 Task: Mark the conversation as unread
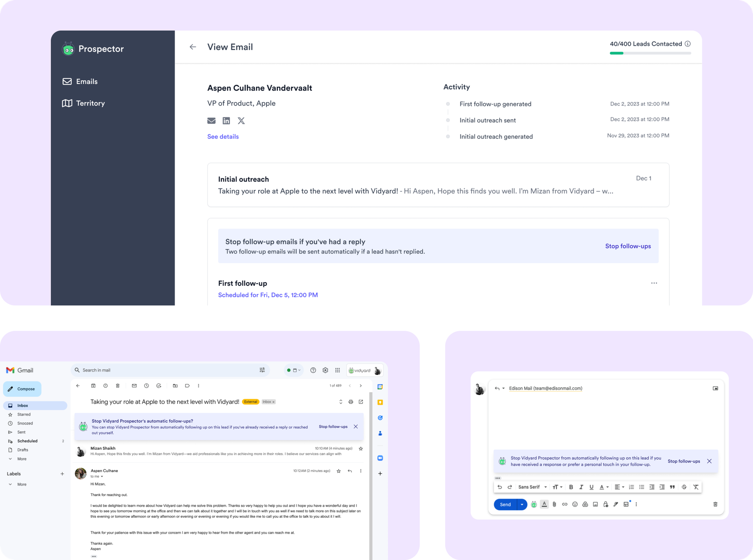(x=134, y=386)
